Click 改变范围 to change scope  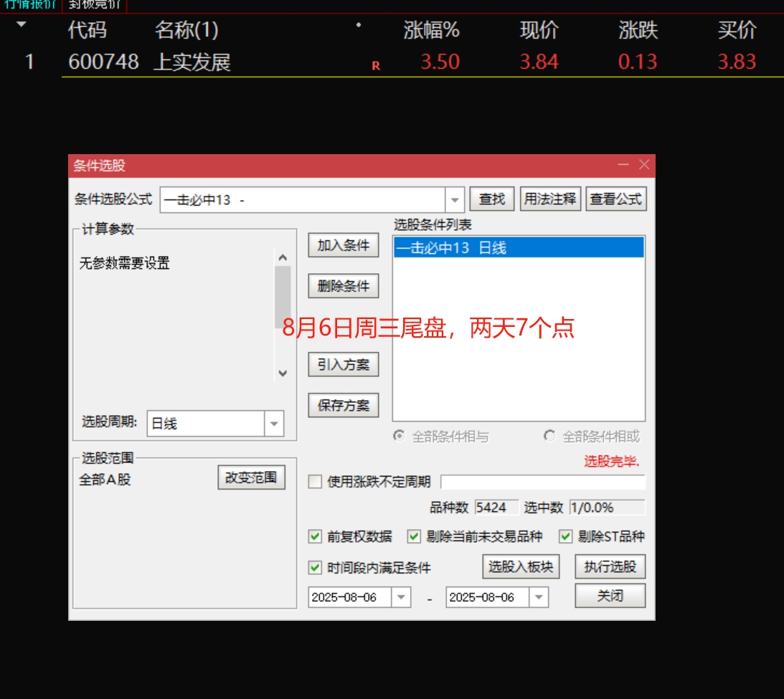[x=252, y=477]
